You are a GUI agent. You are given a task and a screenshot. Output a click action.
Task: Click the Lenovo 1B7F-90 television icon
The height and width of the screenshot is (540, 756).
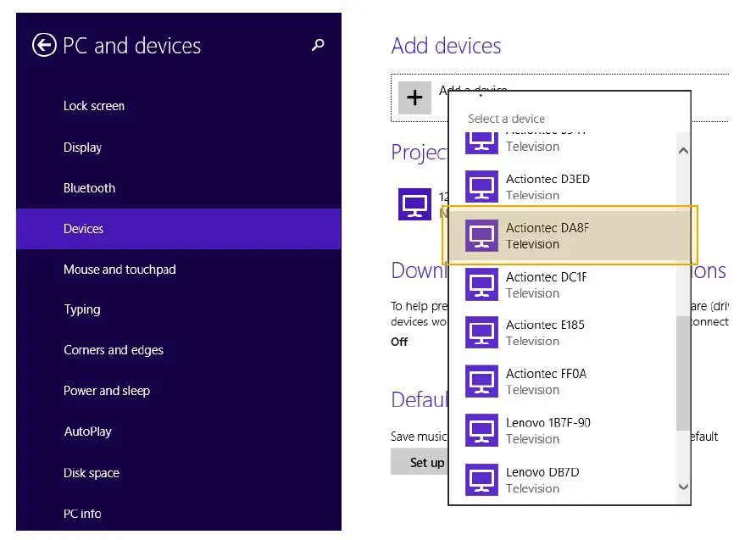(481, 430)
